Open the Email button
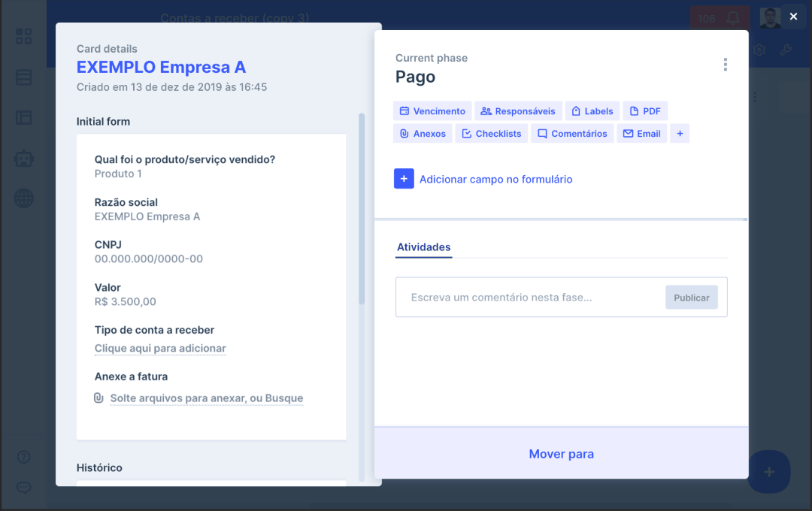812x511 pixels. tap(641, 134)
